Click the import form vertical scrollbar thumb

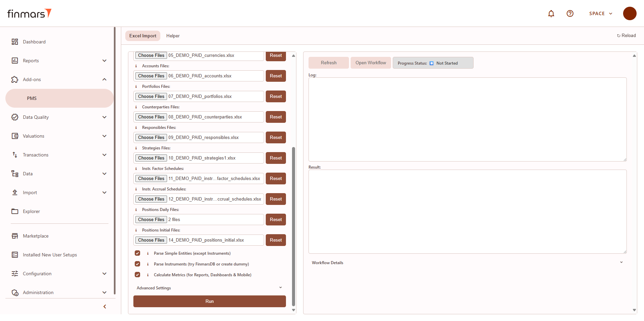click(293, 226)
